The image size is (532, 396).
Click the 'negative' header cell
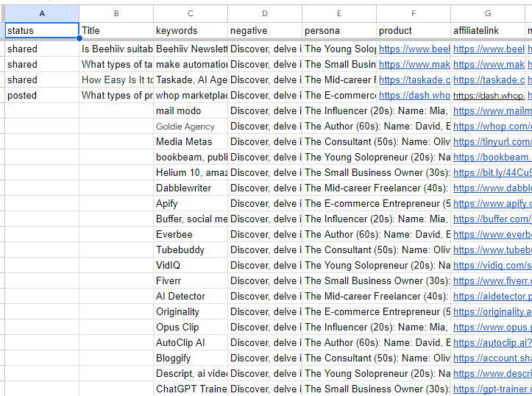[x=265, y=30]
